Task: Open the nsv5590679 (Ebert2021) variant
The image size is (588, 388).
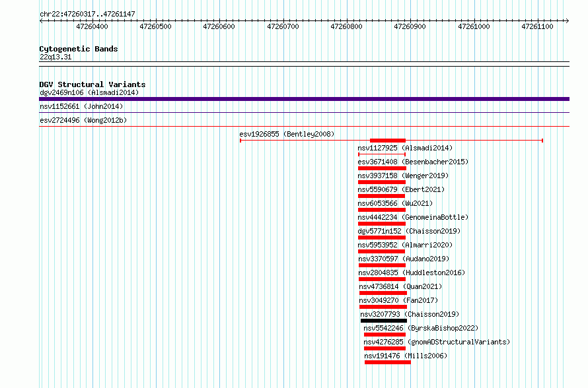Action: [x=401, y=189]
